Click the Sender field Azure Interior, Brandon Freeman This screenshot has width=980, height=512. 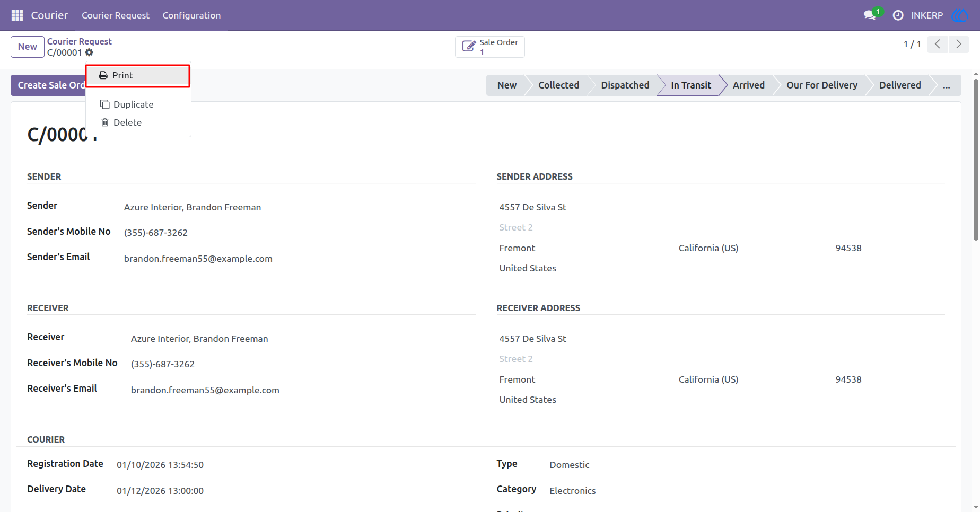coord(192,207)
